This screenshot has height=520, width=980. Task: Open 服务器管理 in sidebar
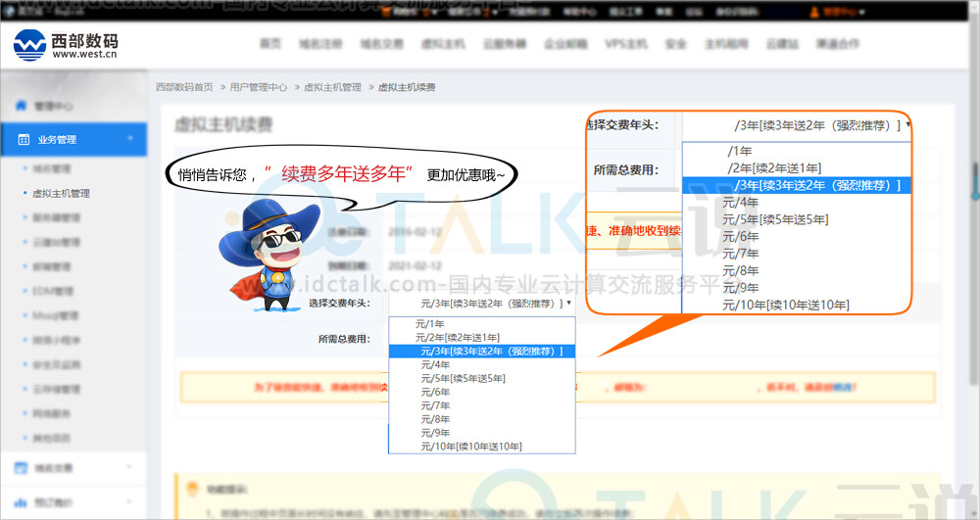click(56, 217)
